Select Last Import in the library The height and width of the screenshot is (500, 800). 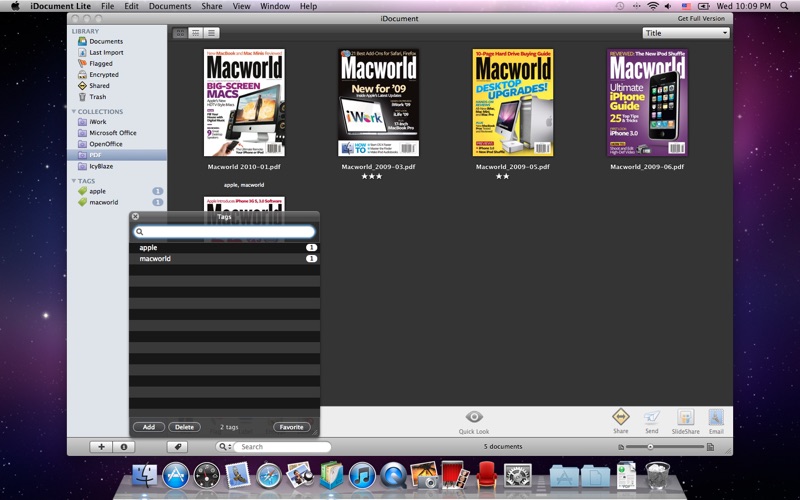(106, 53)
